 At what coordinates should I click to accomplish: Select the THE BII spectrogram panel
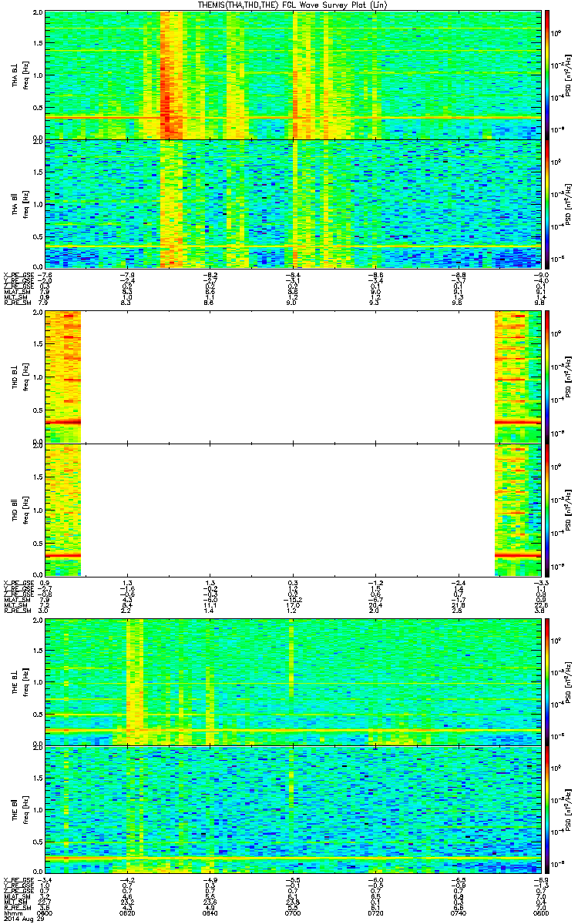point(292,809)
